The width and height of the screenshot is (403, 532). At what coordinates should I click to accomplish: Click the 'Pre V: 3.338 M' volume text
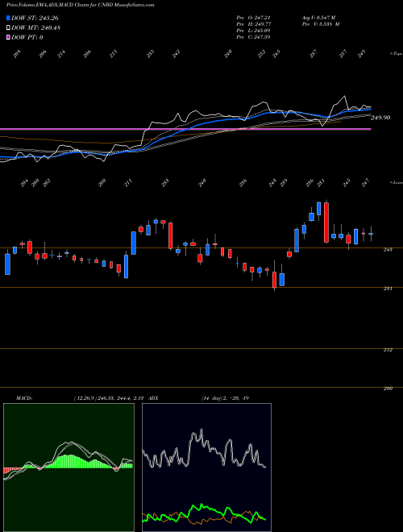321,23
